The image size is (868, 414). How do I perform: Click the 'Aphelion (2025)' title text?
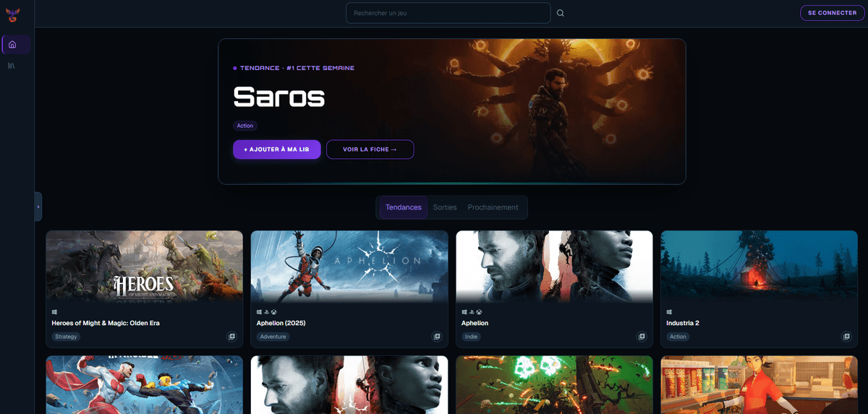281,323
